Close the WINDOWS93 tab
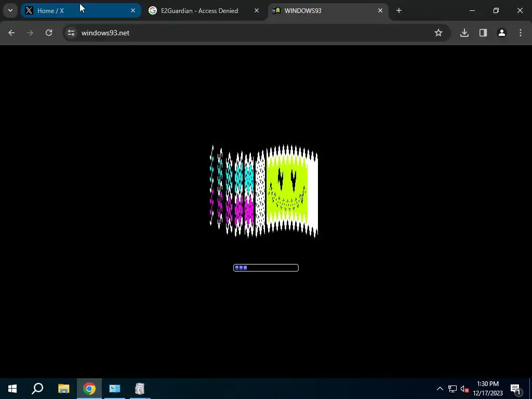This screenshot has height=399, width=532. 380,10
